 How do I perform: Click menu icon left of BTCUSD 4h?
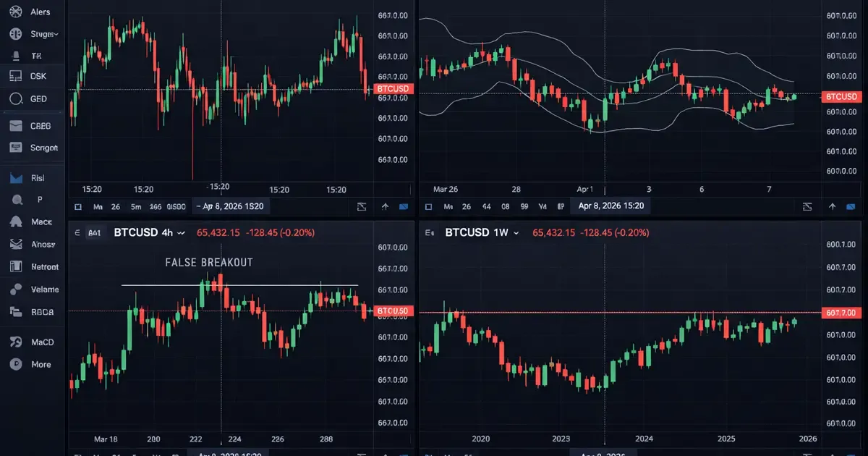coord(77,233)
